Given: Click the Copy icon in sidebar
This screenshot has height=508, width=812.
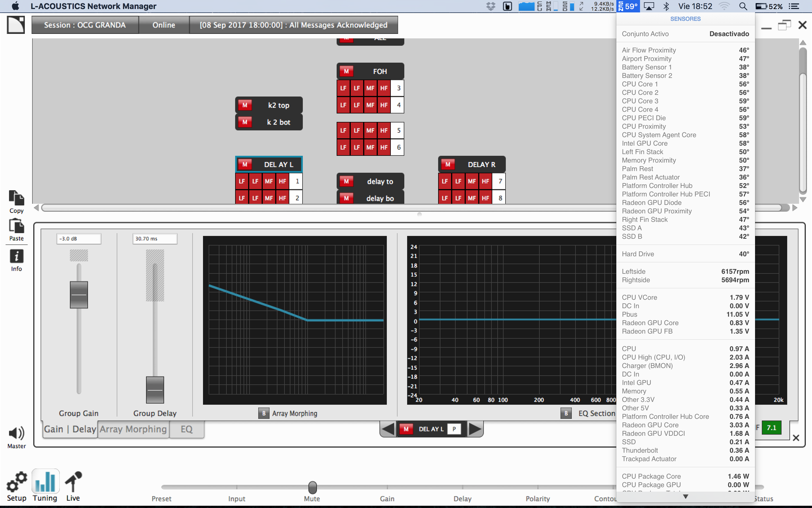Looking at the screenshot, I should point(16,198).
